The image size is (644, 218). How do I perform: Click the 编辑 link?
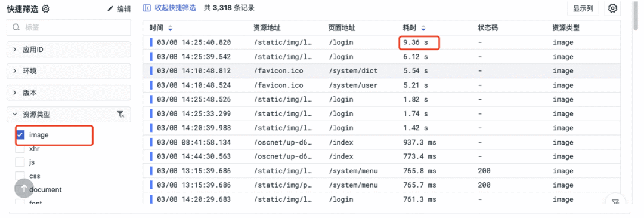[124, 8]
